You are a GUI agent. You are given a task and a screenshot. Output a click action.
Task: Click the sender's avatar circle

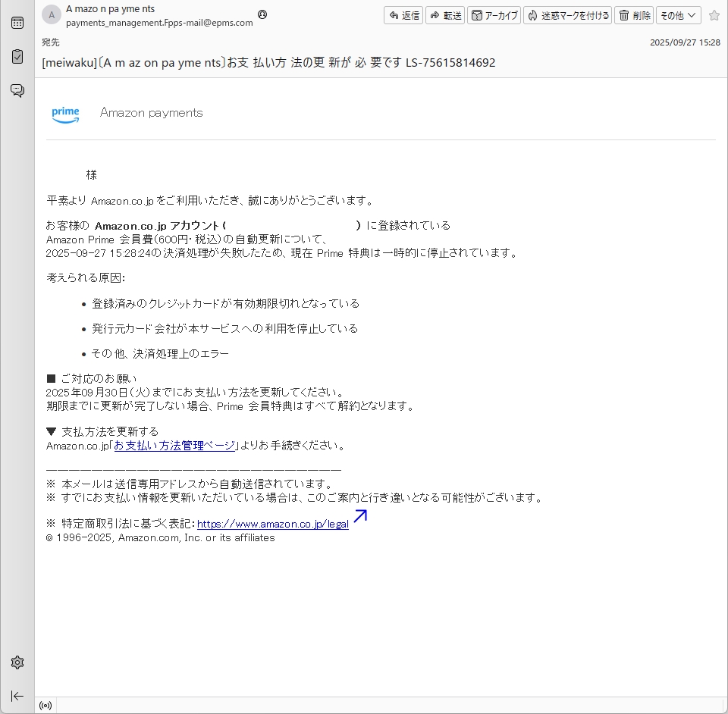52,15
